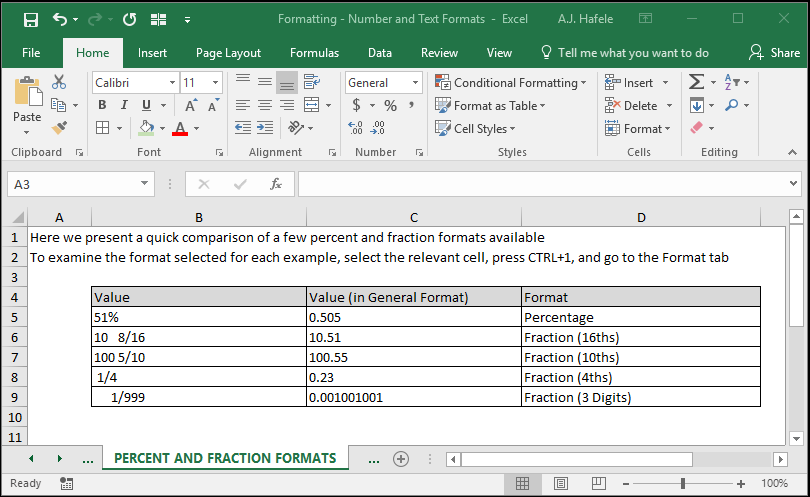Decrease font size with the small A icon
This screenshot has height=497, width=810.
click(x=213, y=105)
